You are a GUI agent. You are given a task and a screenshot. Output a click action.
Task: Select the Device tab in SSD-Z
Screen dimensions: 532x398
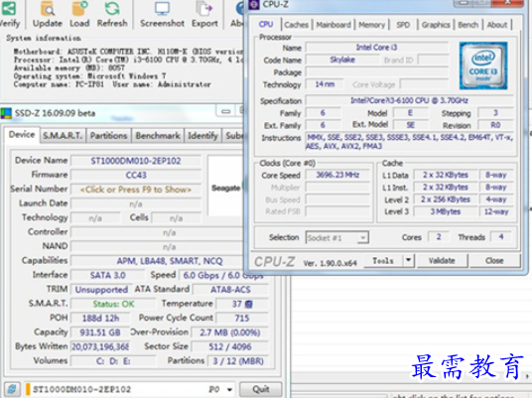click(x=22, y=135)
